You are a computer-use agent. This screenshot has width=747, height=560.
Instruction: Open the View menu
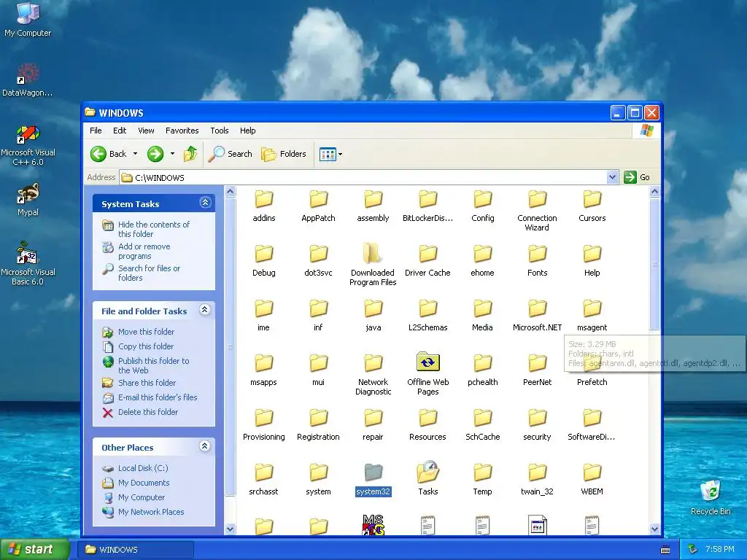[x=146, y=131]
